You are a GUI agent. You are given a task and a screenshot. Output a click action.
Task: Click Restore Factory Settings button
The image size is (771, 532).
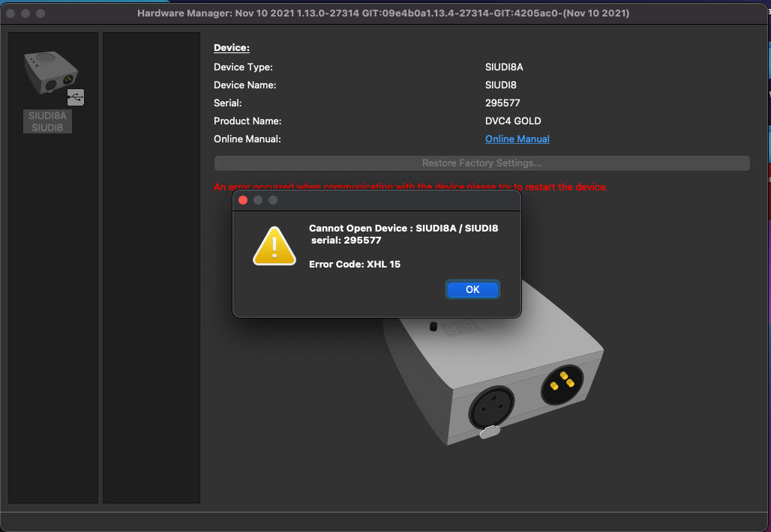[481, 163]
